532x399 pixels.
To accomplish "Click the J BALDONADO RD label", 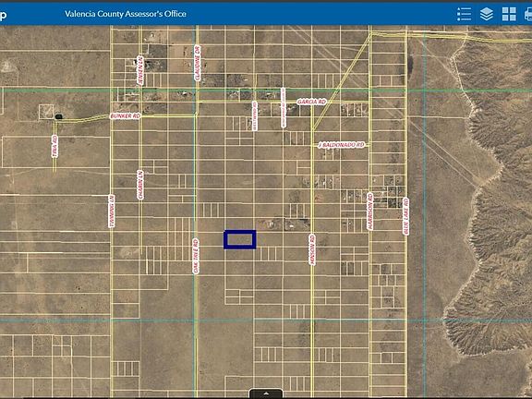I will click(342, 145).
